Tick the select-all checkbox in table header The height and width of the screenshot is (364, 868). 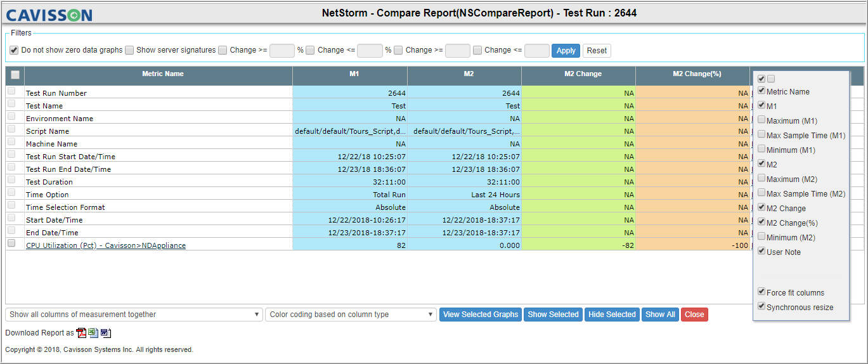click(15, 75)
